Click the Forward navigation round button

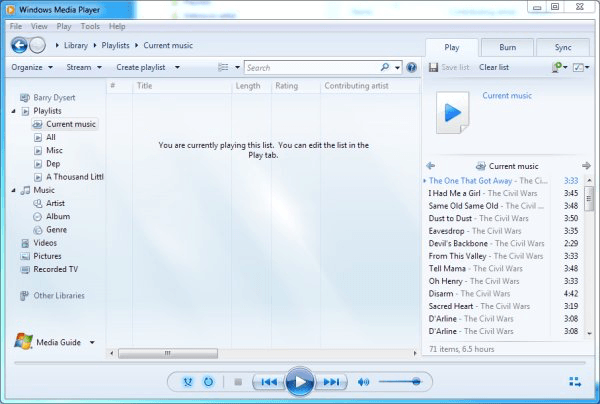click(x=38, y=46)
